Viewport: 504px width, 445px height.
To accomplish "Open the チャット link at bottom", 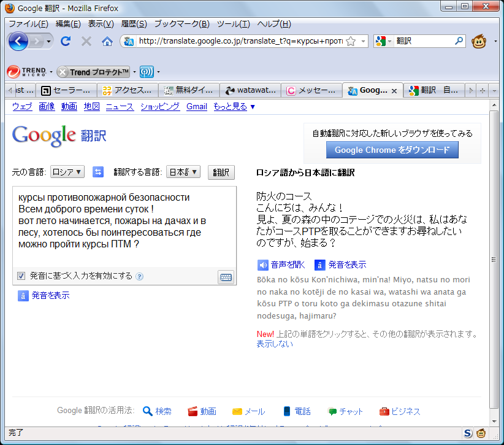I will [x=345, y=411].
